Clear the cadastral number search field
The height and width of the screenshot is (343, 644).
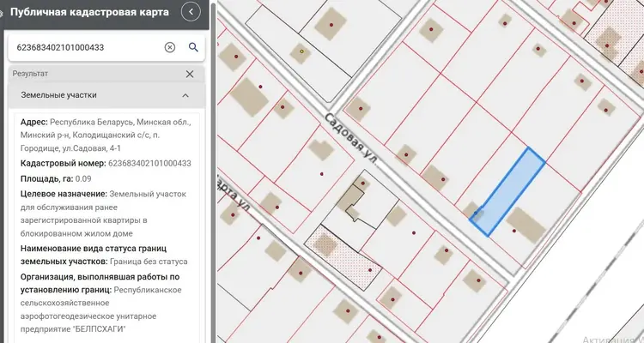[x=170, y=47]
